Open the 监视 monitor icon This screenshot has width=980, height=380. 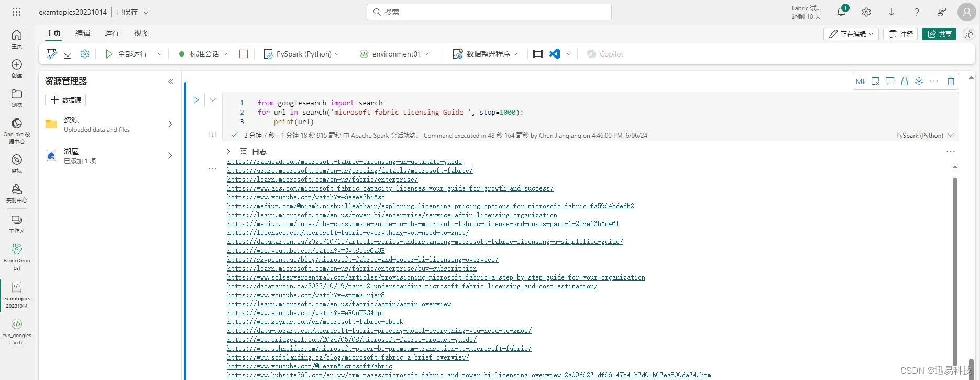tap(17, 163)
